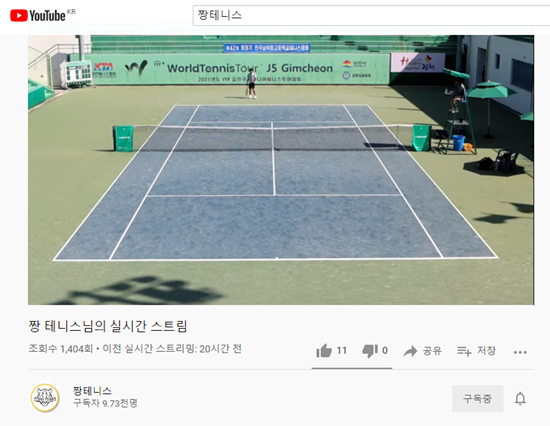Click the like count 11

tap(342, 351)
